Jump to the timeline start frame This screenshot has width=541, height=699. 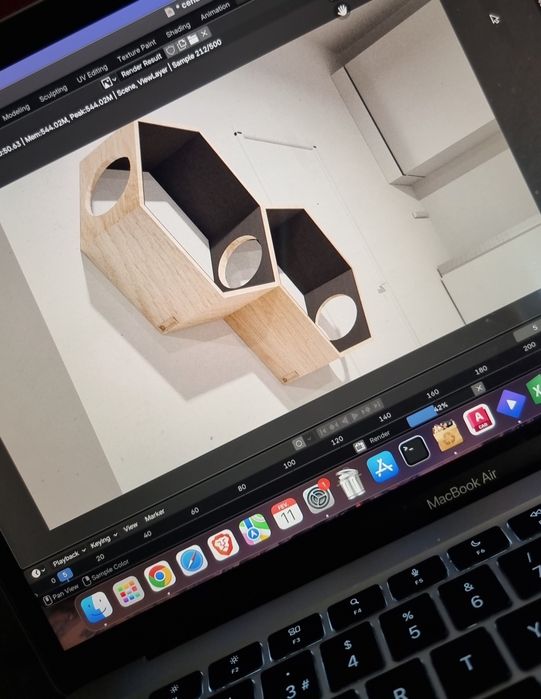pos(323,431)
